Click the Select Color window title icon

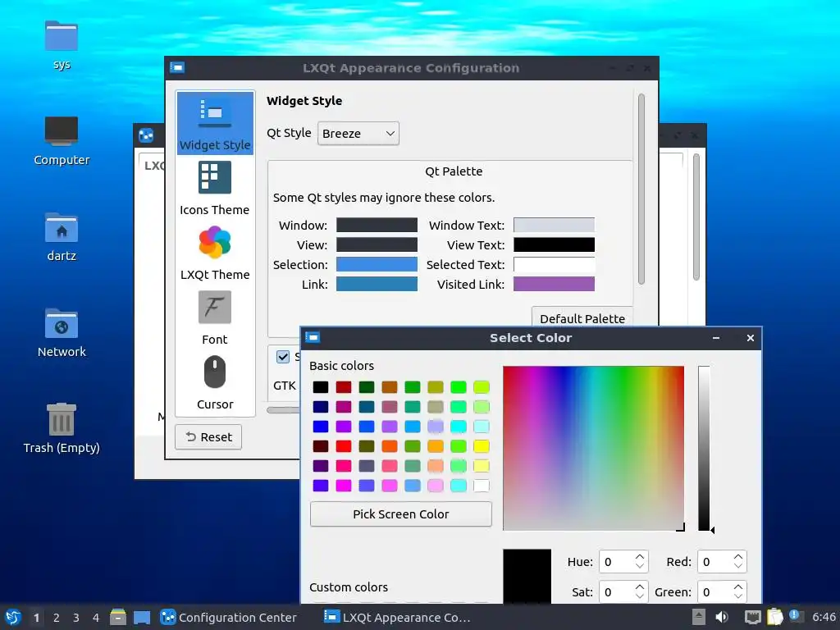click(x=313, y=337)
